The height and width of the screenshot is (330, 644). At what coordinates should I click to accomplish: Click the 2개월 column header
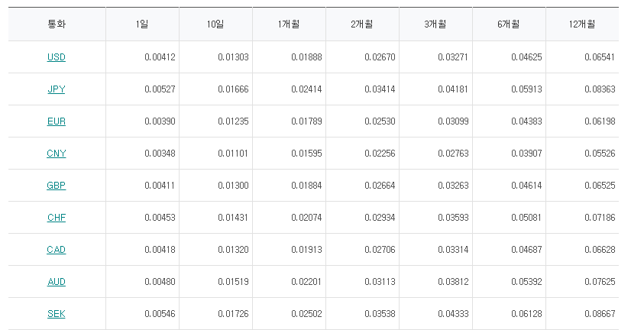[x=362, y=24]
